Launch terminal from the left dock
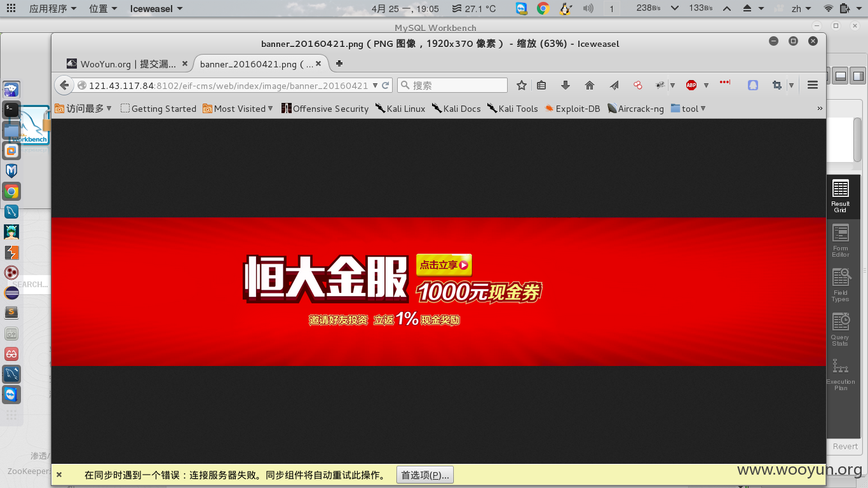The image size is (868, 488). pos(11,110)
